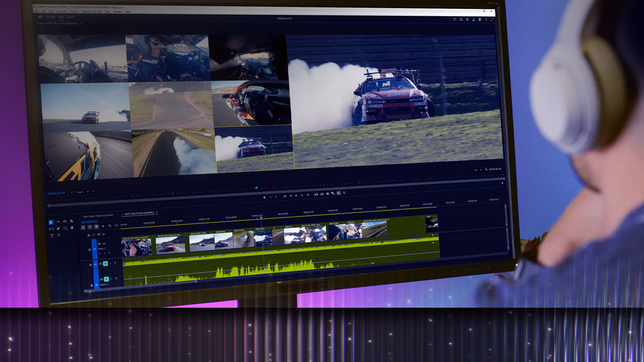The image size is (644, 362).
Task: Toggle mute on A1 audio track
Action: 105,263
